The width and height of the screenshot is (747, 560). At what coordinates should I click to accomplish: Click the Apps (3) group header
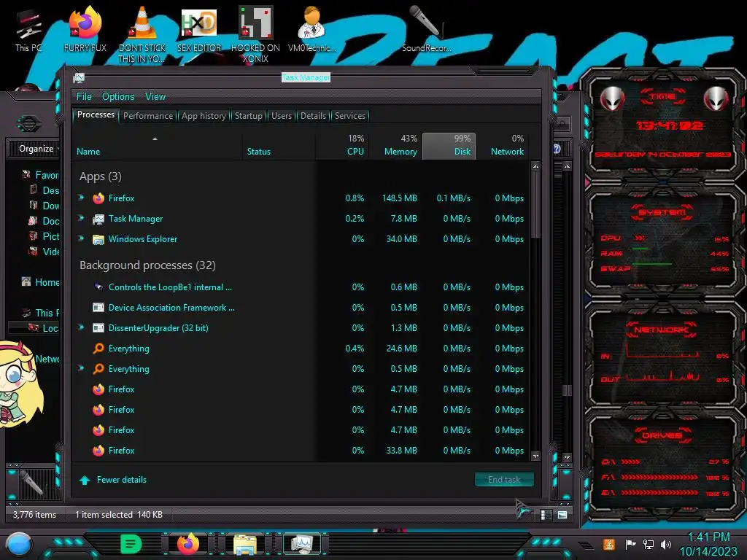(x=101, y=176)
